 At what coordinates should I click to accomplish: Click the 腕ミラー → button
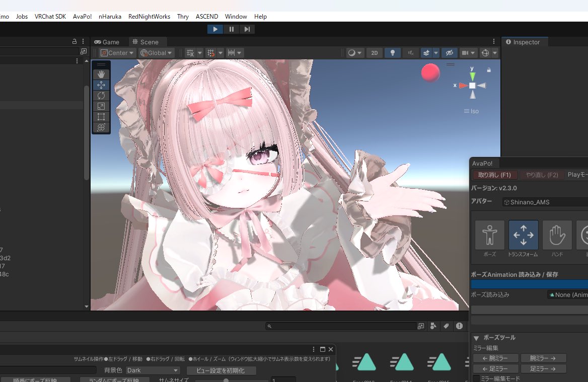543,358
